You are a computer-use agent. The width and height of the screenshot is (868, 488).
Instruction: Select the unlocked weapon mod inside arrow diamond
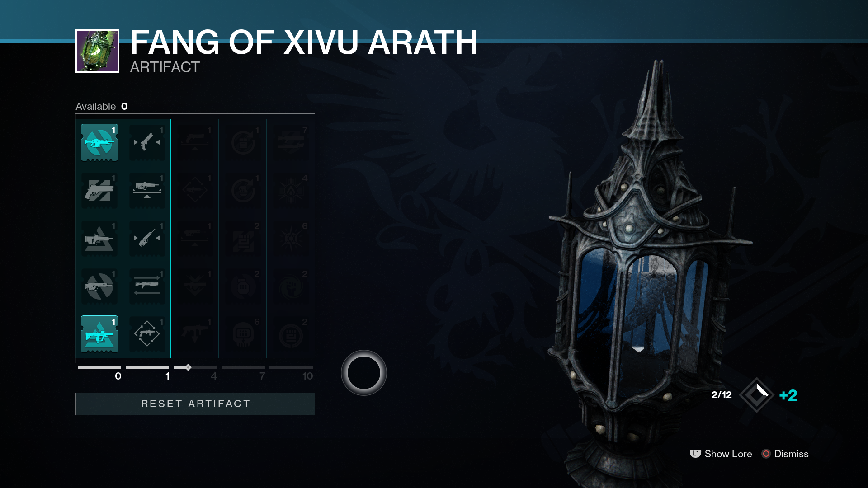coord(147,334)
